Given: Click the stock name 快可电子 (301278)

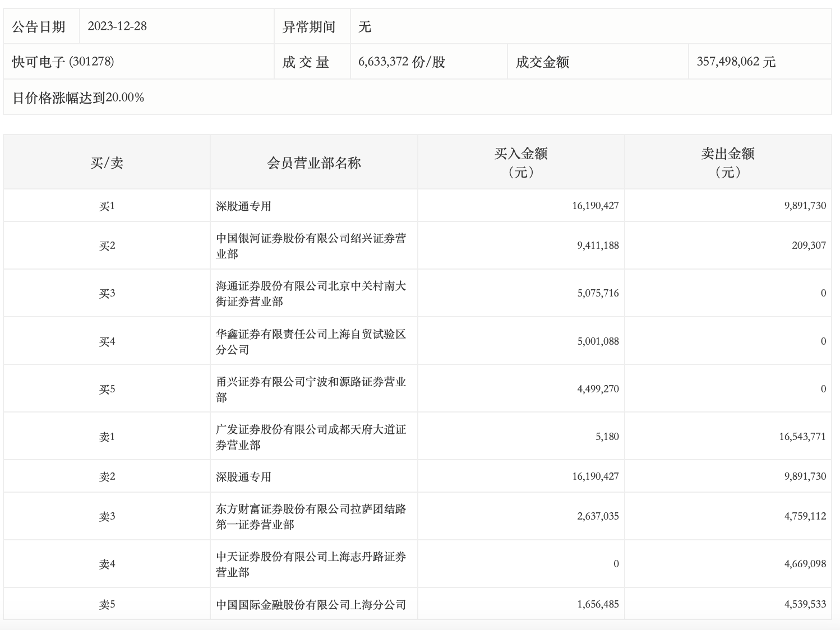Looking at the screenshot, I should (x=63, y=62).
